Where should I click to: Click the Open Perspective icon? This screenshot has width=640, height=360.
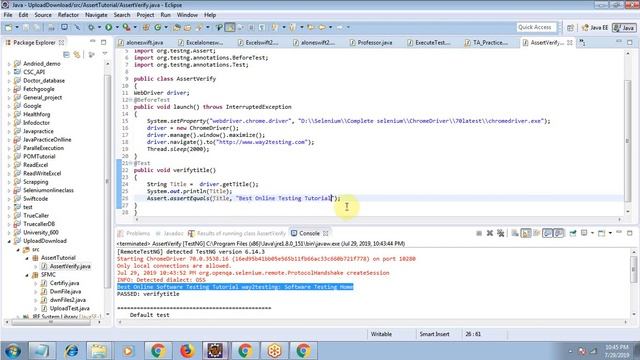click(x=570, y=27)
